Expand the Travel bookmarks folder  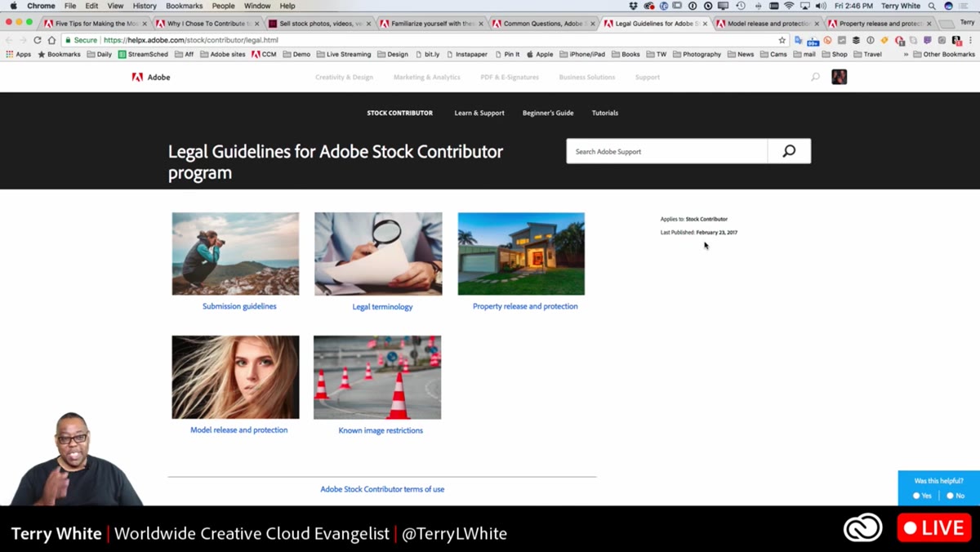pyautogui.click(x=867, y=54)
